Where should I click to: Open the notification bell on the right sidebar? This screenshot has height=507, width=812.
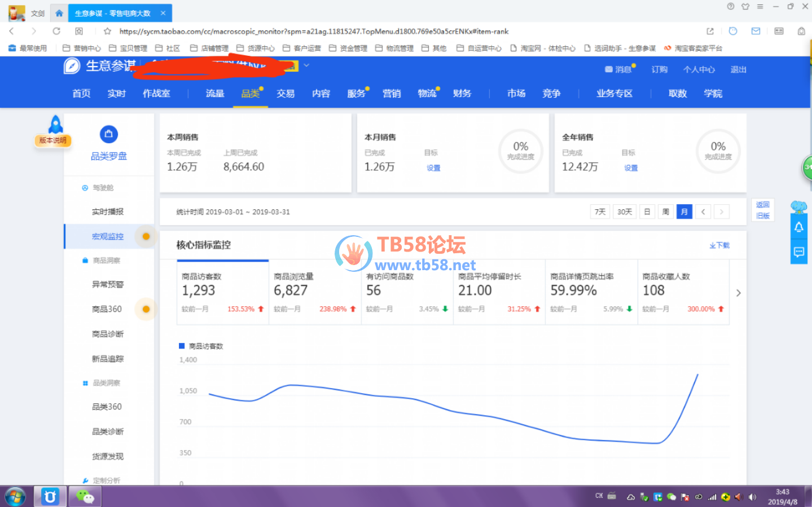pyautogui.click(x=798, y=227)
